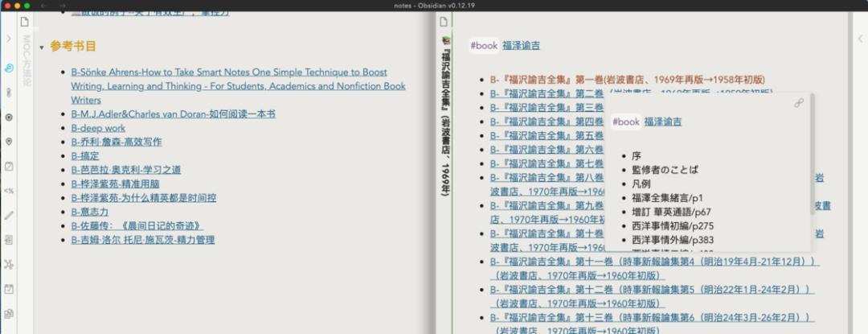Click the back navigation arrow in the title bar
868x334 pixels.
43,6
